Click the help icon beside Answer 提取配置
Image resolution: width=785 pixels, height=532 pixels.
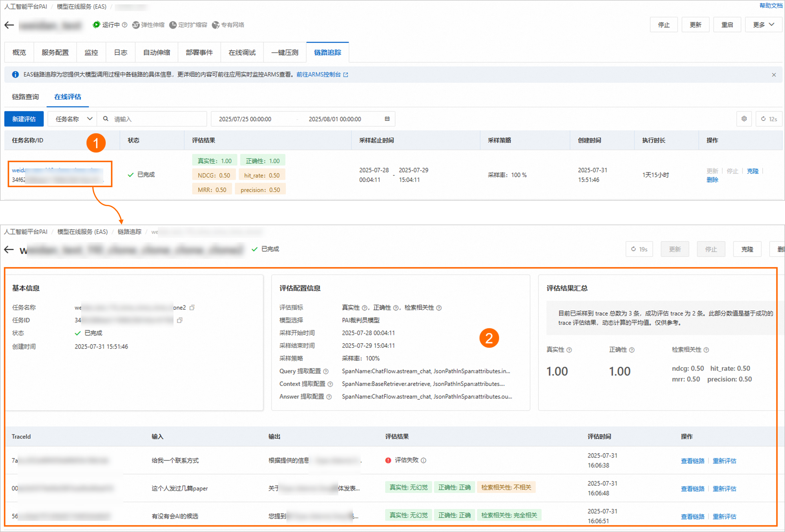pos(329,397)
